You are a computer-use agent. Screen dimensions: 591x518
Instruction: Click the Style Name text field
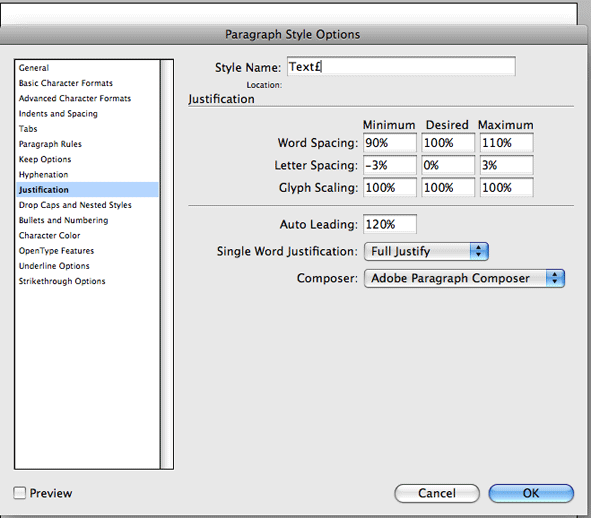401,67
